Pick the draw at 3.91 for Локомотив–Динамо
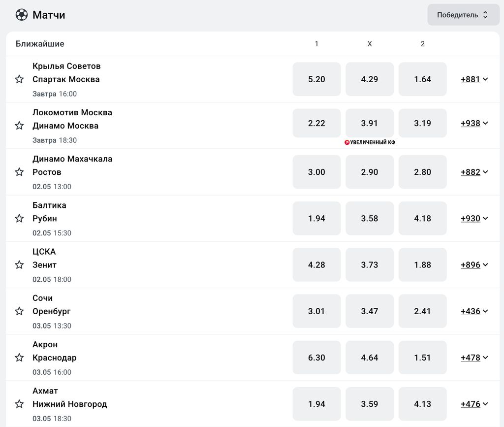Viewport: 504px width, 427px height. point(370,123)
